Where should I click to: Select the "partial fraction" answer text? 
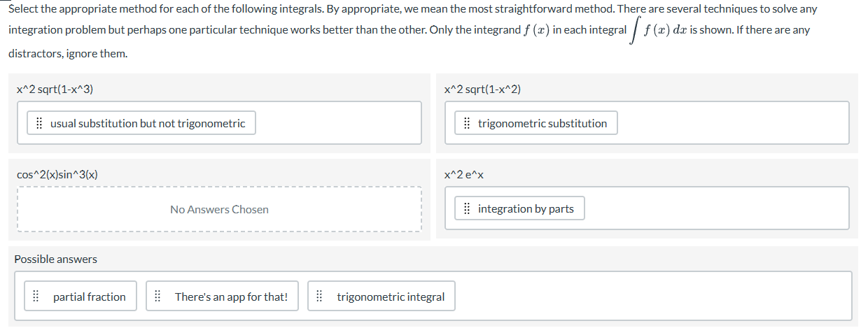(90, 297)
